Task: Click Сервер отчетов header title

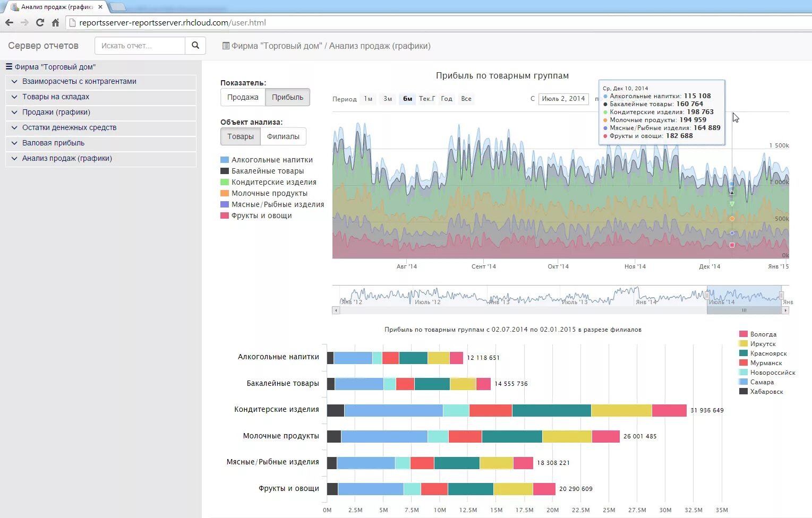Action: (x=43, y=46)
